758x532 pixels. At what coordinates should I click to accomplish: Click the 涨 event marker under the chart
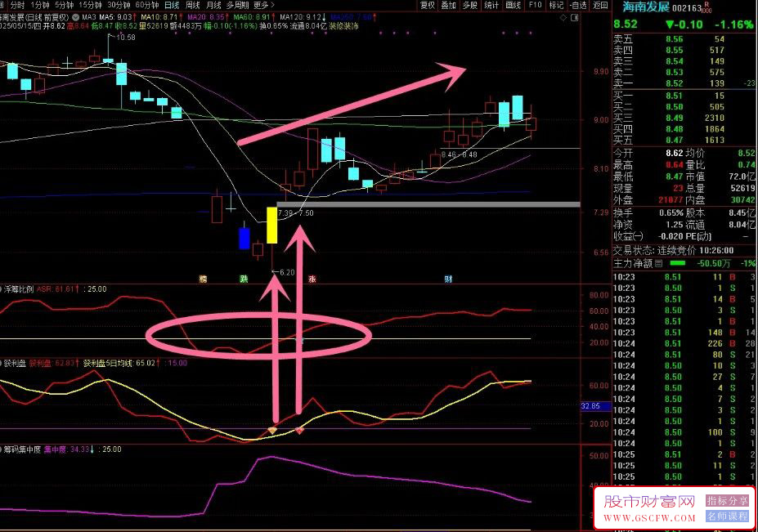click(x=312, y=279)
